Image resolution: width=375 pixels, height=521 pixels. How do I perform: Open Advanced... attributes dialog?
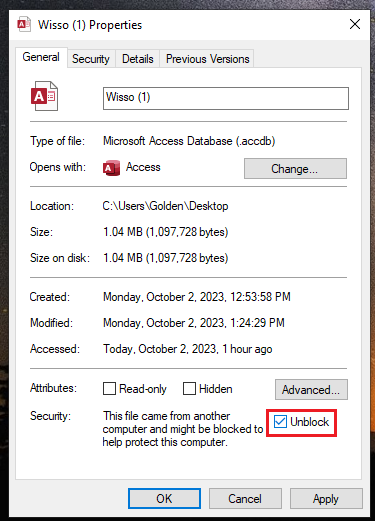tap(311, 389)
